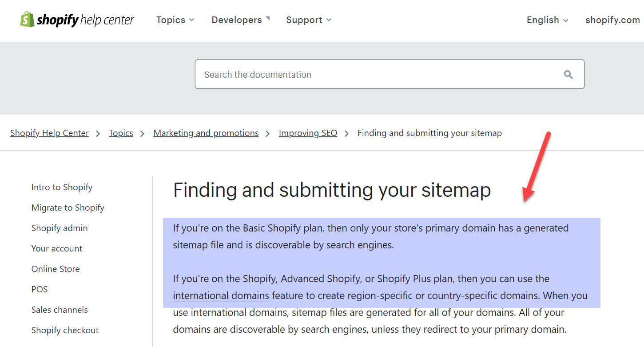Viewport: 644px width, 347px height.
Task: Select Online Store in sidebar
Action: (x=56, y=269)
